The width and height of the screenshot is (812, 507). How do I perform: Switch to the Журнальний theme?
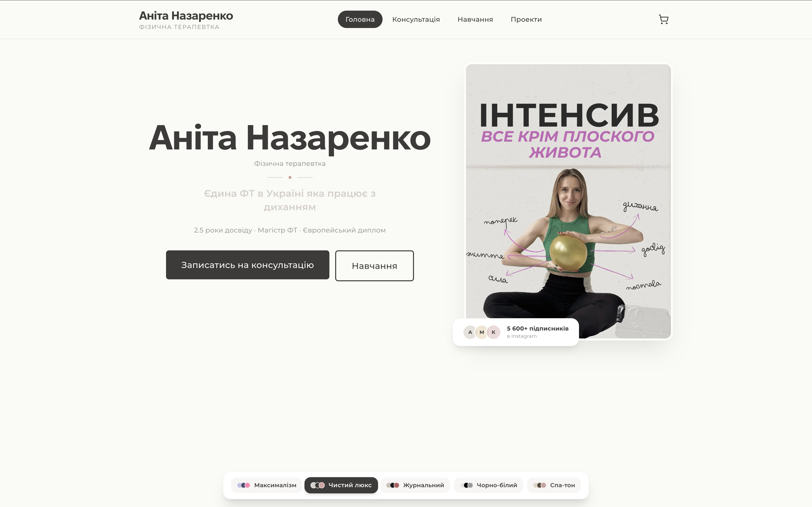pos(415,485)
